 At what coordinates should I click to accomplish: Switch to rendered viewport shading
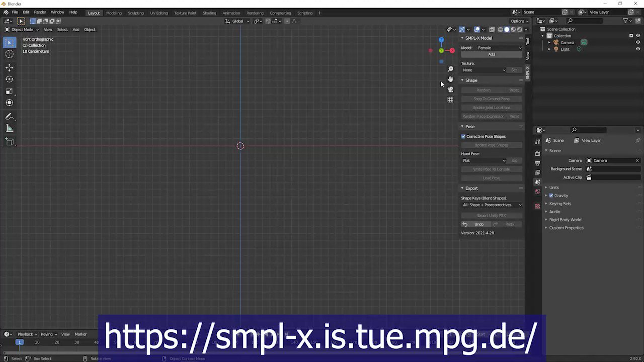(x=520, y=29)
